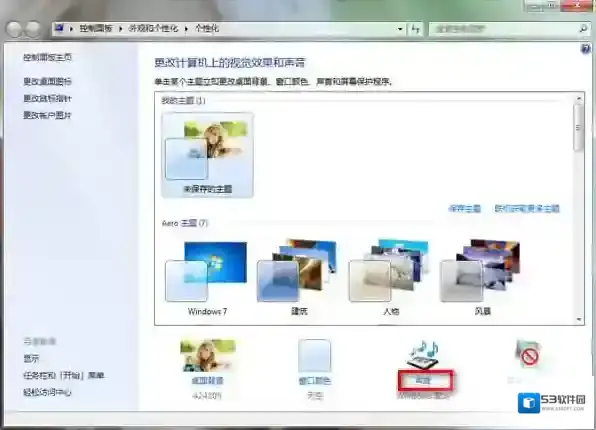596x430 pixels.
Task: Click the Control Panel search field
Action: pyautogui.click(x=508, y=29)
